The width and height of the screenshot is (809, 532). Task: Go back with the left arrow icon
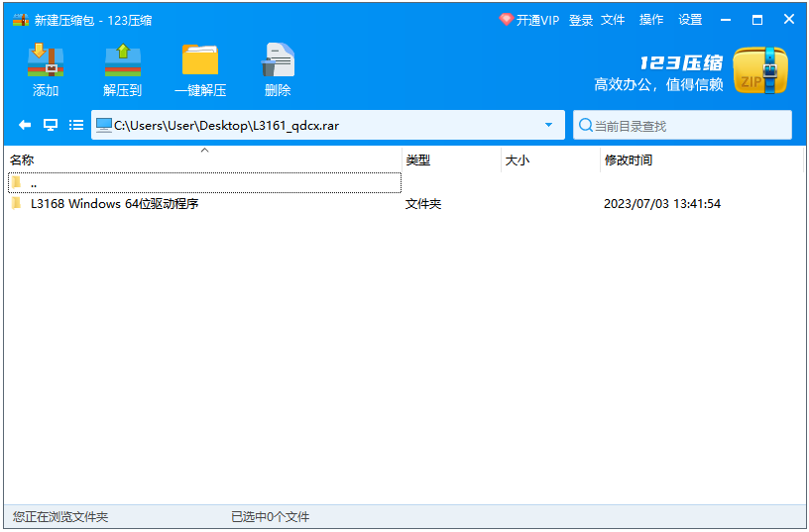click(x=25, y=125)
